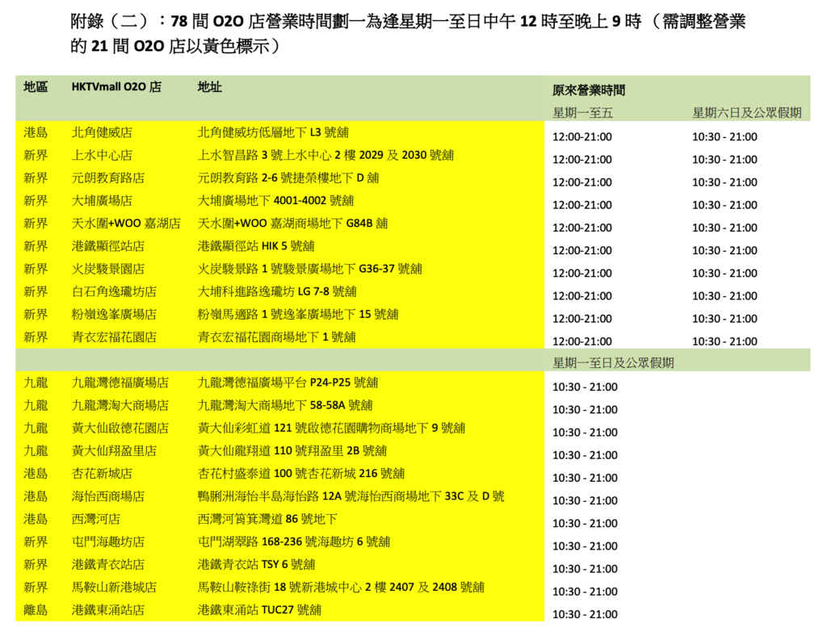Click address '屯門湖翠路 168-236 號海趣坊 6 號舖'
This screenshot has width=827, height=644.
[294, 542]
